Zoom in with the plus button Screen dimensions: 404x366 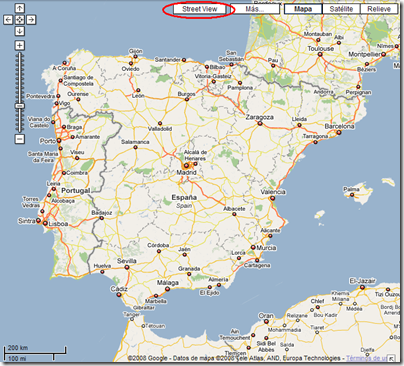point(20,45)
